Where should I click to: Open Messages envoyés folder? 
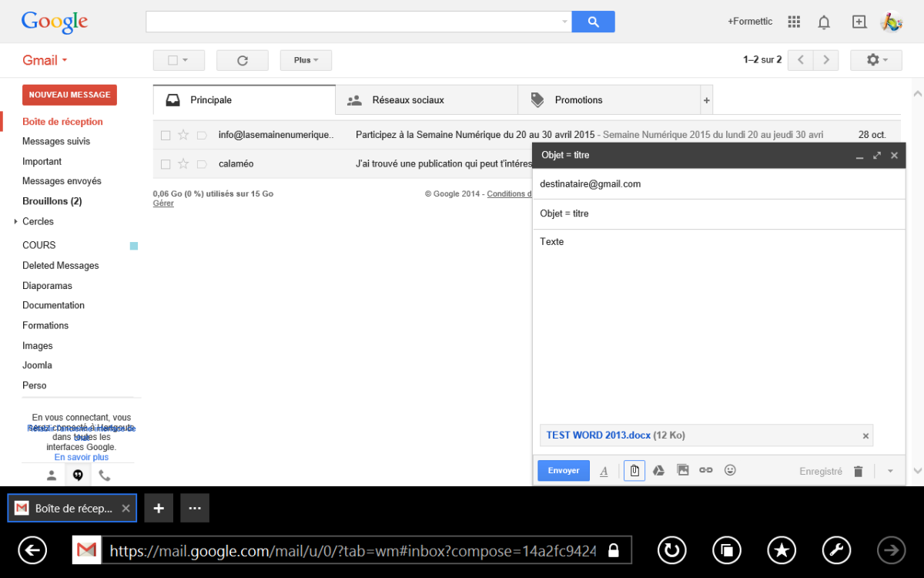pos(62,181)
